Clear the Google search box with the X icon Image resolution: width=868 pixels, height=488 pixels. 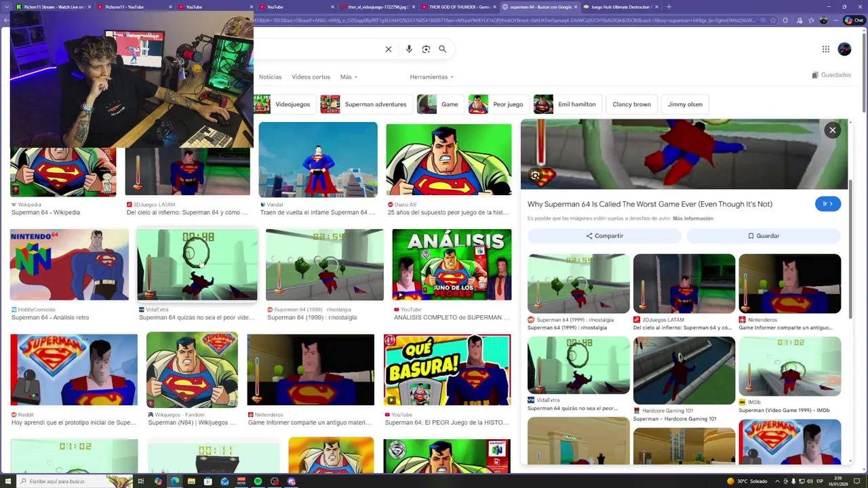[389, 49]
